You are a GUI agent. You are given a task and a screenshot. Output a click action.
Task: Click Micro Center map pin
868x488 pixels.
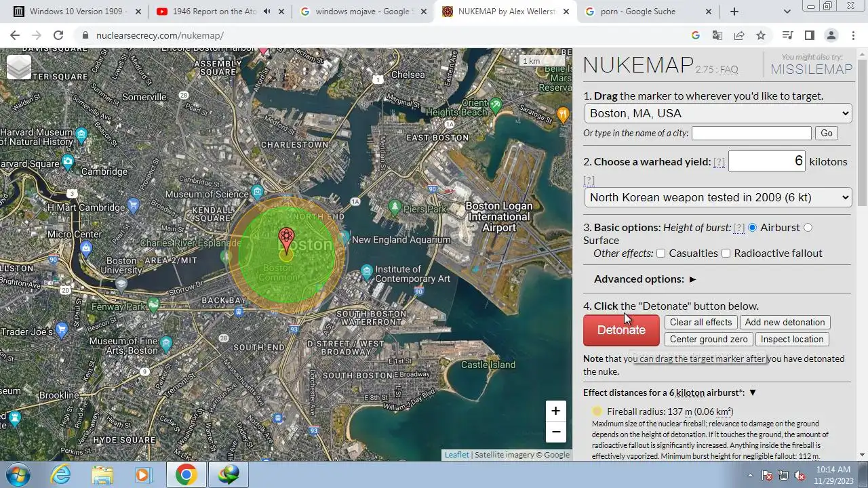click(86, 248)
